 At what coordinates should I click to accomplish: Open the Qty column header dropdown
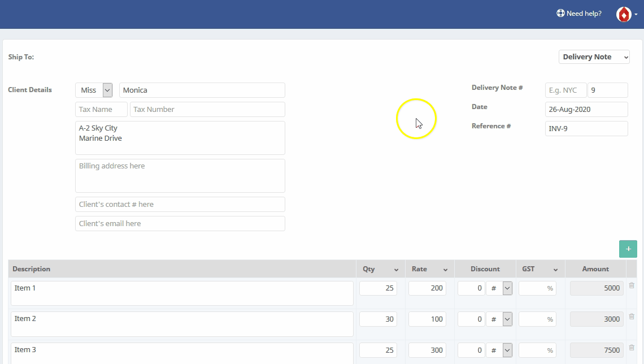click(x=396, y=268)
